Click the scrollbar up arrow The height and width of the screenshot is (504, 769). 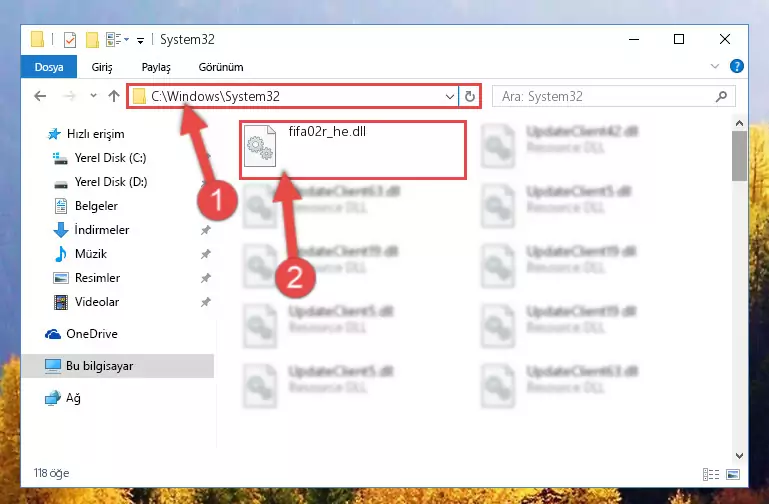[x=739, y=123]
